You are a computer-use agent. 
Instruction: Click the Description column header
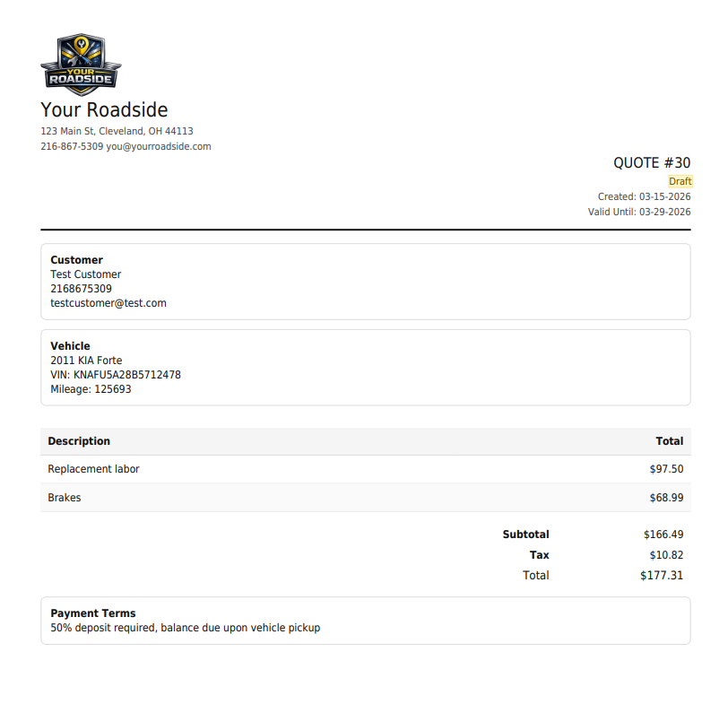[x=79, y=441]
